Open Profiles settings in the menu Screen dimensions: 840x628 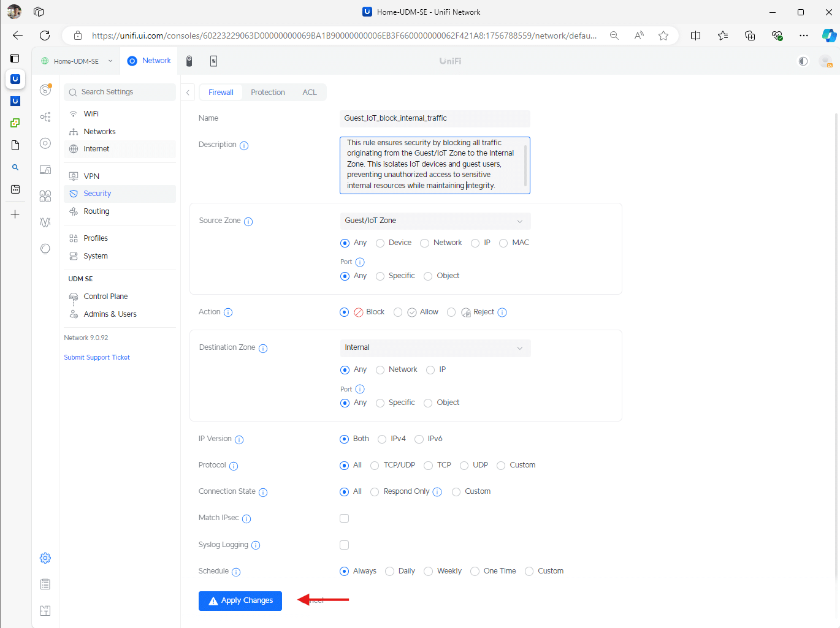pos(120,238)
